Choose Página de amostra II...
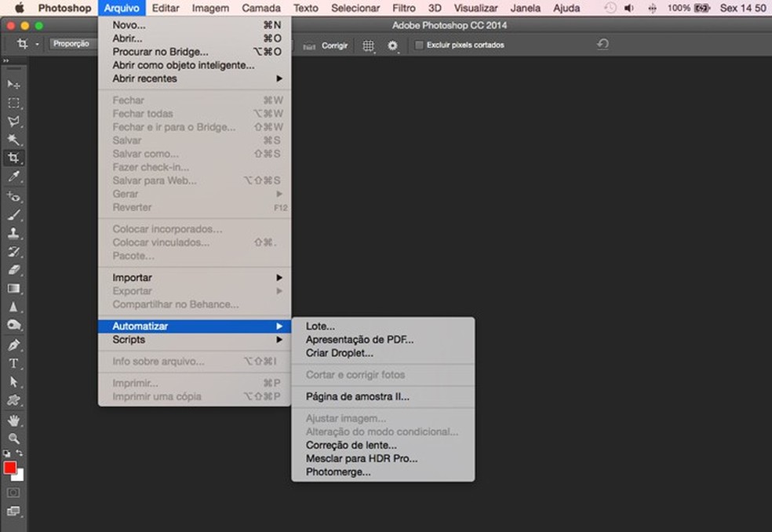Image resolution: width=772 pixels, height=532 pixels. pyautogui.click(x=383, y=396)
